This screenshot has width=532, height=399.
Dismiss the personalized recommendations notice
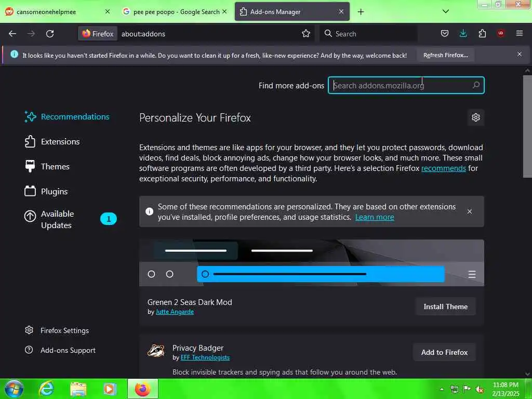(x=470, y=212)
